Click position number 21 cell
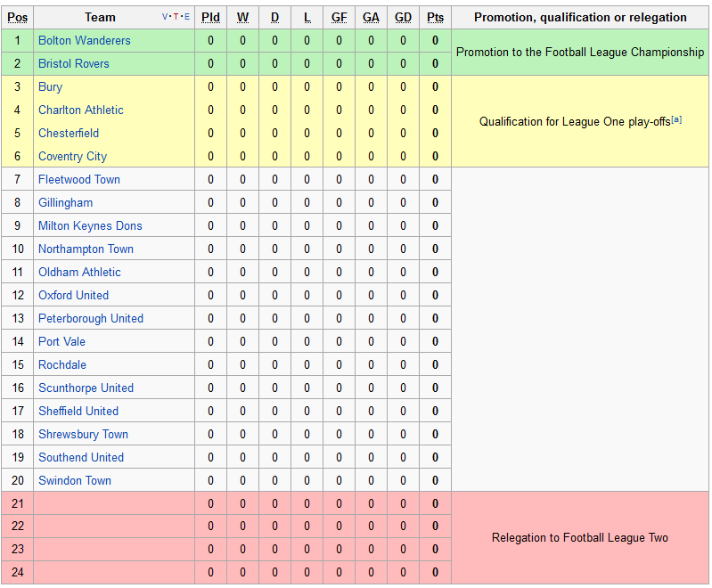 (17, 503)
